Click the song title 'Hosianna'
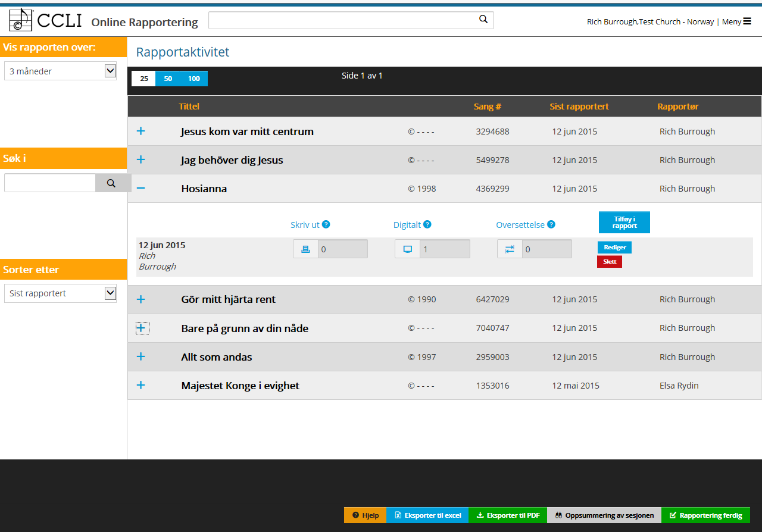This screenshot has height=532, width=762. coord(204,189)
